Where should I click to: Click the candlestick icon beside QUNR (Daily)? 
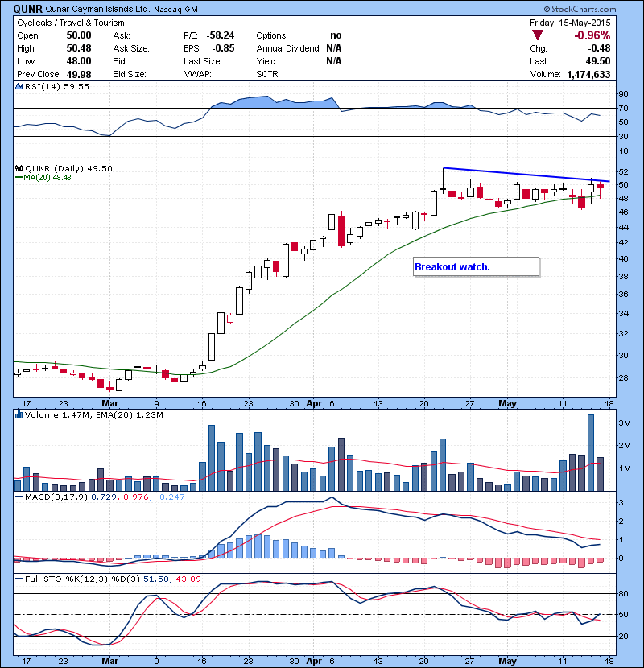(19, 168)
